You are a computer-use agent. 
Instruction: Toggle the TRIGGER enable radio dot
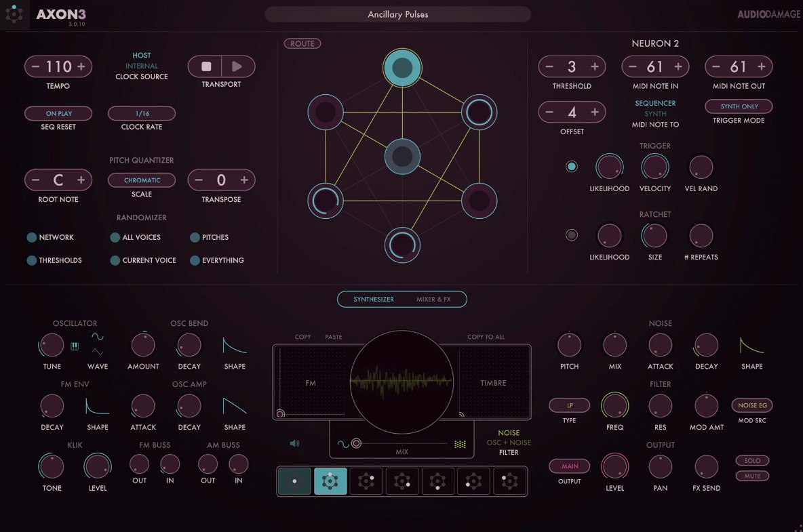(572, 166)
